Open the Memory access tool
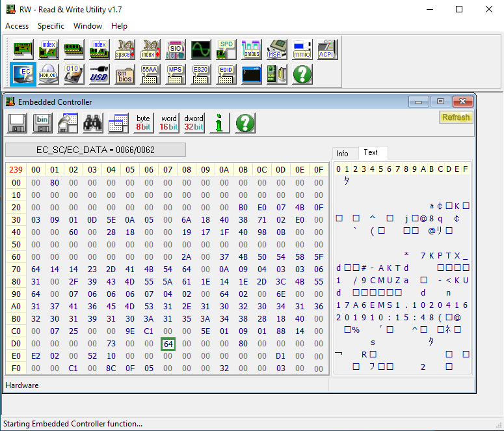This screenshot has height=431, width=504. [74, 49]
